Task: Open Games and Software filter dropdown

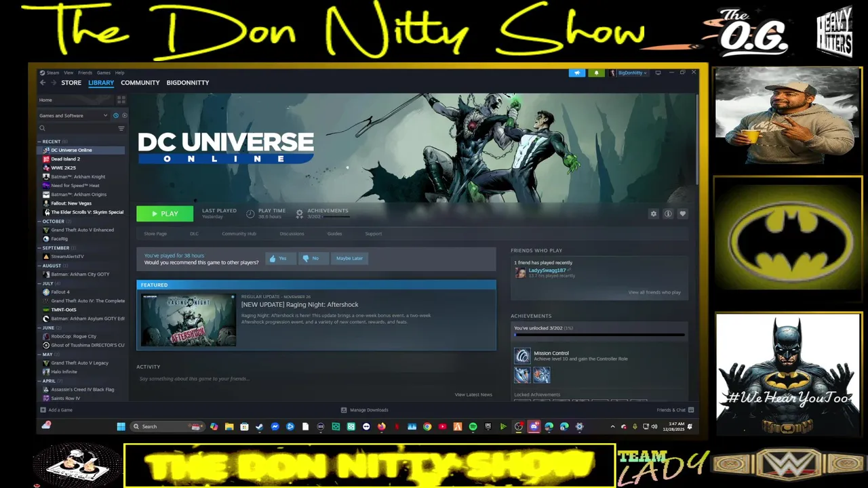Action: point(73,116)
